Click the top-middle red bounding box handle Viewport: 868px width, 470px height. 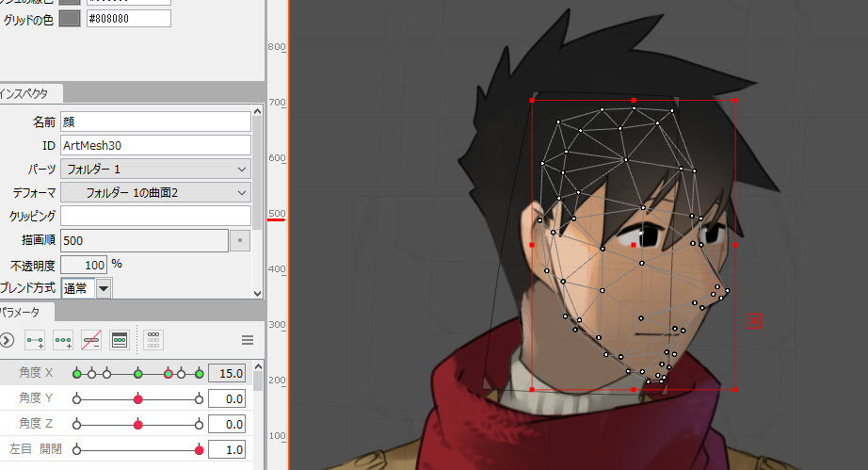[x=634, y=101]
